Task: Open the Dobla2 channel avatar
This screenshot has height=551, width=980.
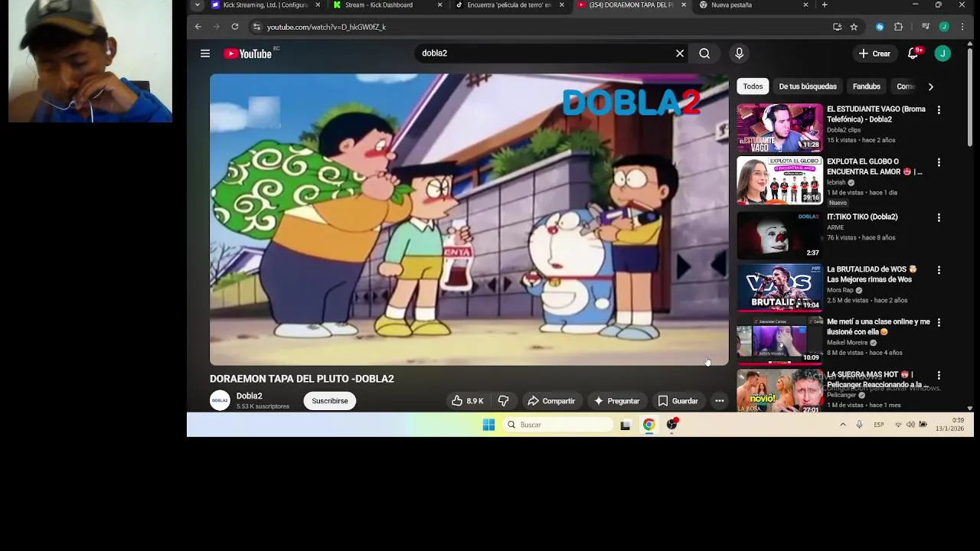Action: tap(220, 401)
